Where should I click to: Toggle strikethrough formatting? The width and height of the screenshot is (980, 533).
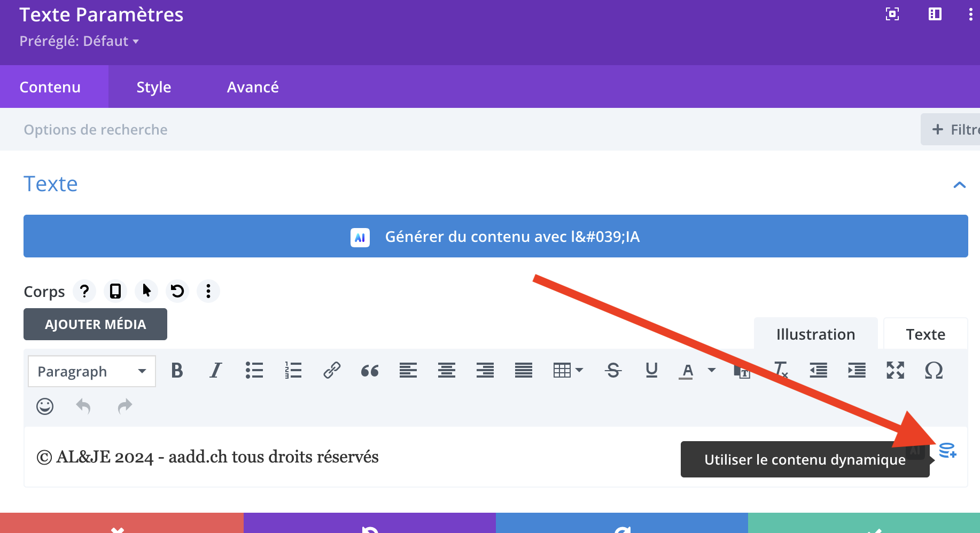(613, 370)
